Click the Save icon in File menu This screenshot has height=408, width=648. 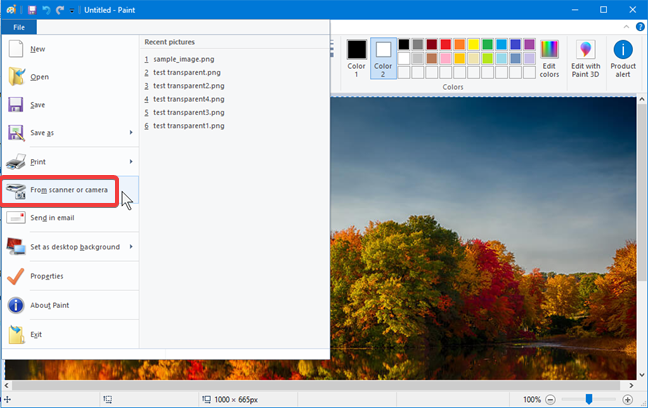[16, 105]
